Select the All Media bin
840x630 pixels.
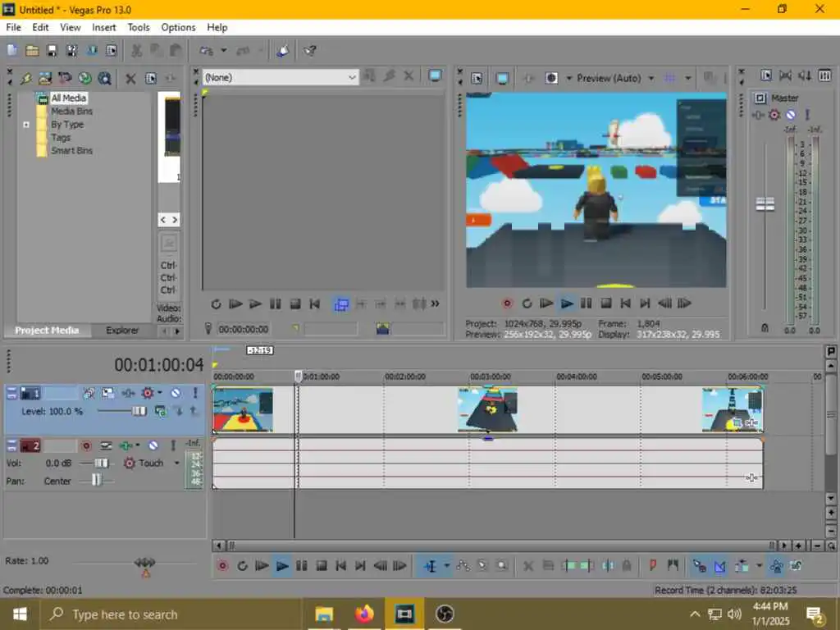68,98
